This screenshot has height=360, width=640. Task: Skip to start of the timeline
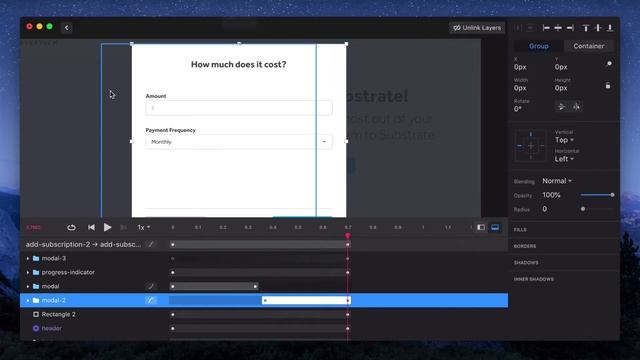point(91,227)
